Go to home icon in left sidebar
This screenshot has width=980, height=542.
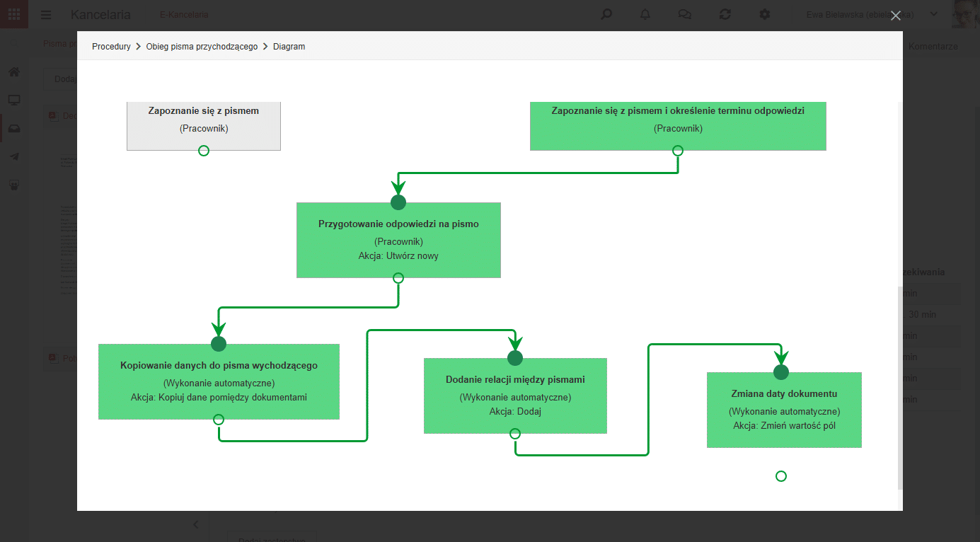(13, 71)
